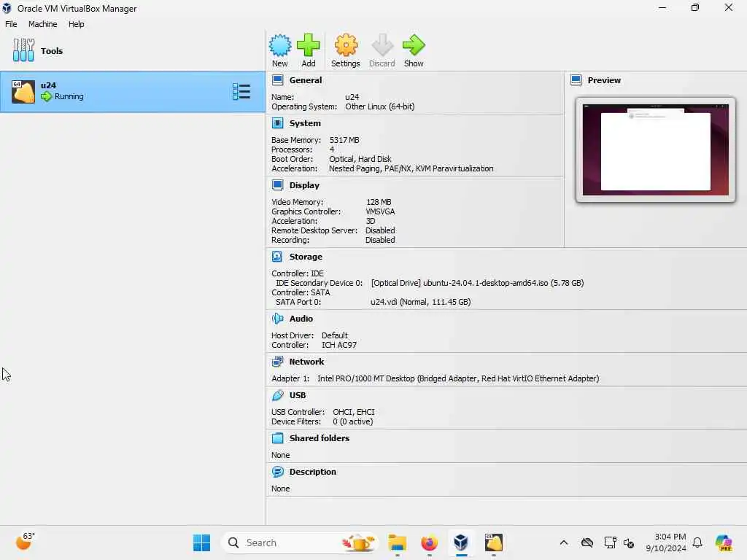Open the Display settings heading link
The height and width of the screenshot is (560, 747).
pos(304,184)
